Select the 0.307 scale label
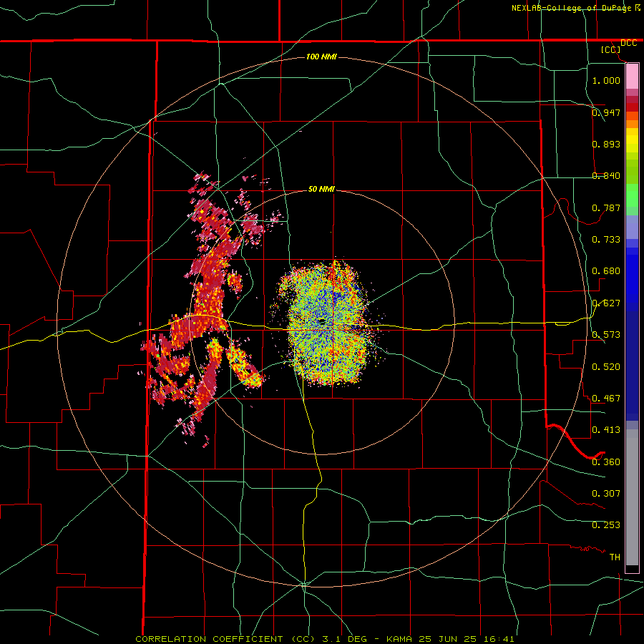The image size is (644, 644). pos(606,494)
